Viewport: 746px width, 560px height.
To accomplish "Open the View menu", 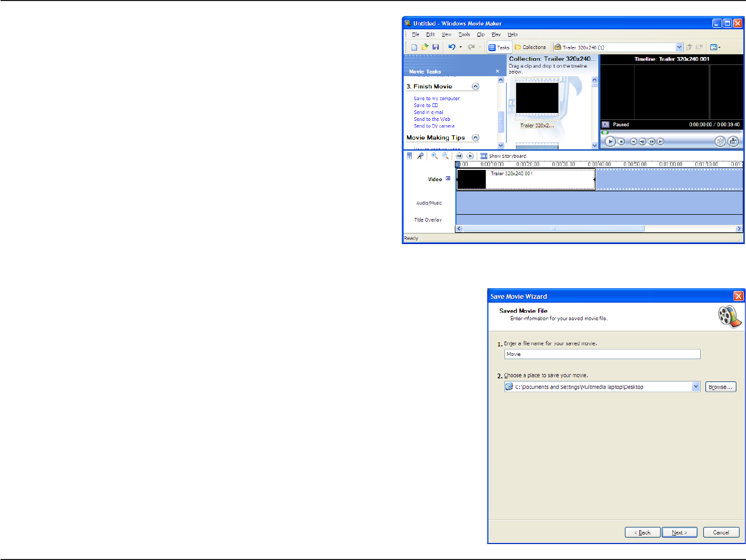I will (446, 35).
